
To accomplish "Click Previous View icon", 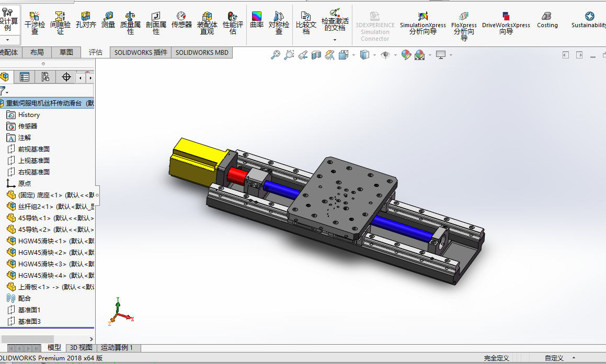I will (x=303, y=55).
